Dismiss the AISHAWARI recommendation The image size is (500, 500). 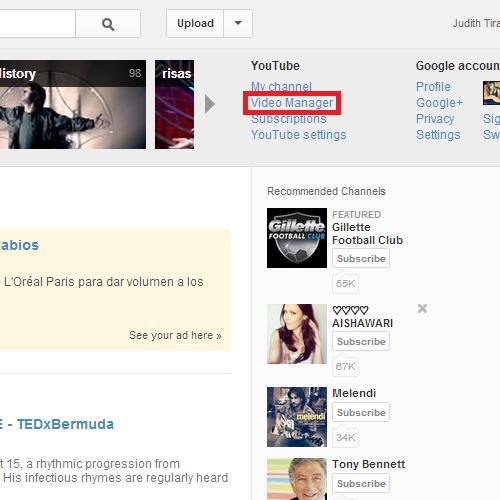pyautogui.click(x=422, y=309)
